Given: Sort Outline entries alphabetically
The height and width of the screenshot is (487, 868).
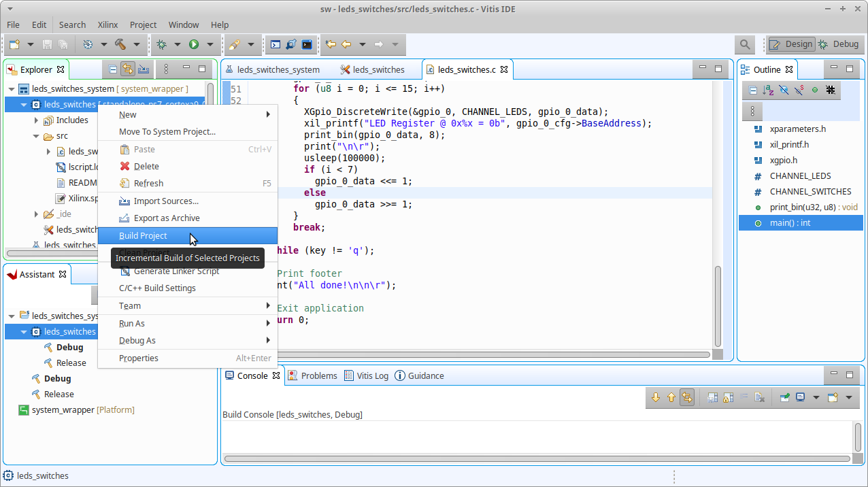Looking at the screenshot, I should (768, 90).
